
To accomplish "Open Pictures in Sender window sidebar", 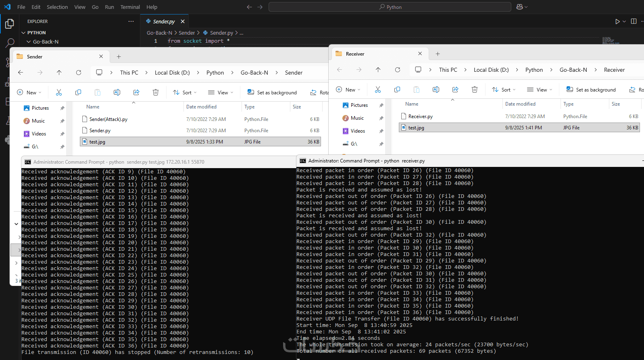I will point(40,108).
